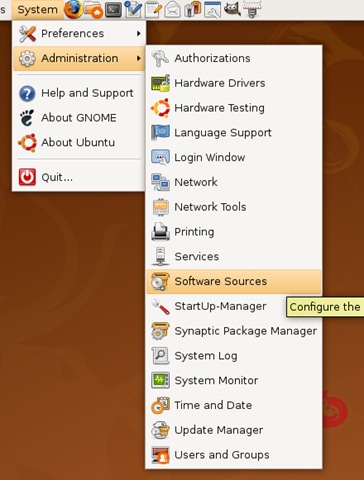Open Users and Groups icon
The image size is (364, 480).
tap(160, 455)
